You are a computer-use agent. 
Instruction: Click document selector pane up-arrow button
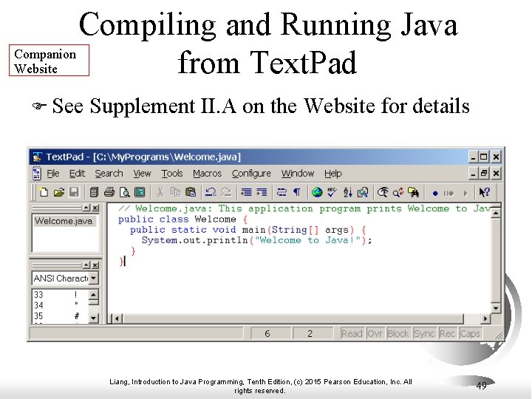coord(86,208)
